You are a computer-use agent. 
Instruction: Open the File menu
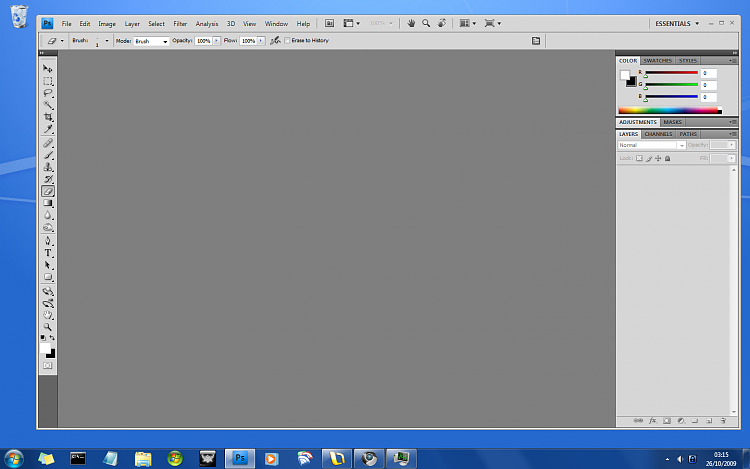pyautogui.click(x=66, y=23)
